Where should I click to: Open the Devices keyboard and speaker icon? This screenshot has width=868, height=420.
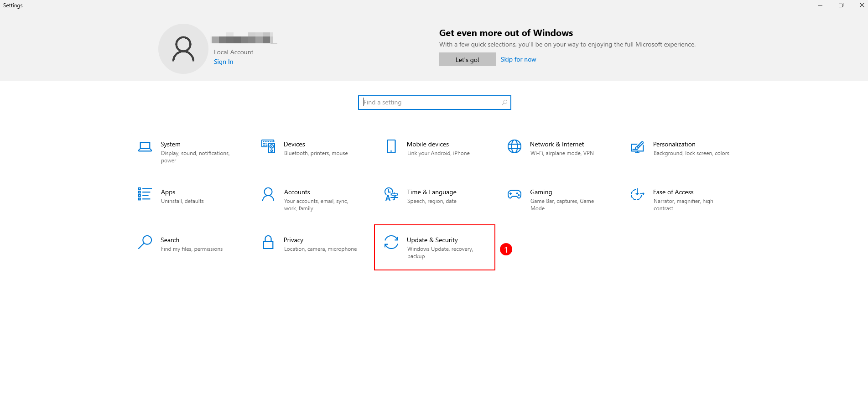pos(268,146)
